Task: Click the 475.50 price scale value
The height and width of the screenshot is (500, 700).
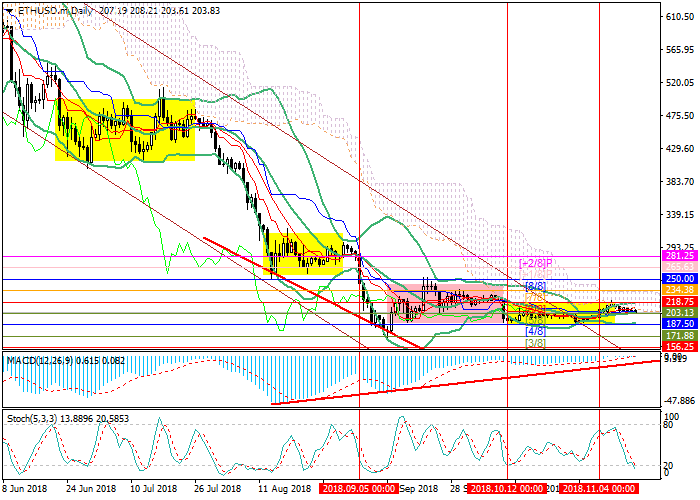Action: coord(679,116)
